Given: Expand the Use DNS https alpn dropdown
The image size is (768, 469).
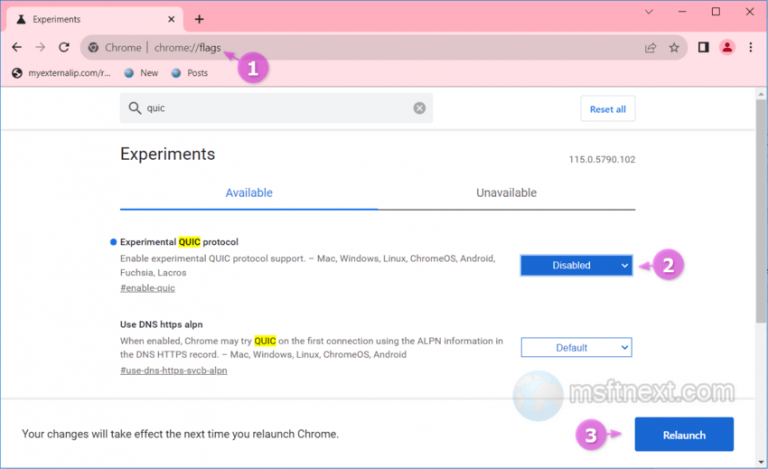Looking at the screenshot, I should (x=576, y=347).
